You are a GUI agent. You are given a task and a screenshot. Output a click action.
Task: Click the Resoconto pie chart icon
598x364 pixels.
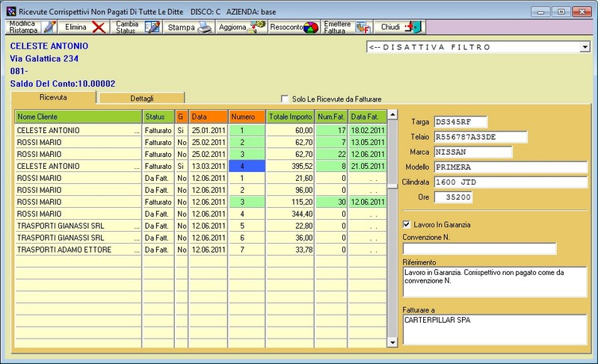pos(311,28)
